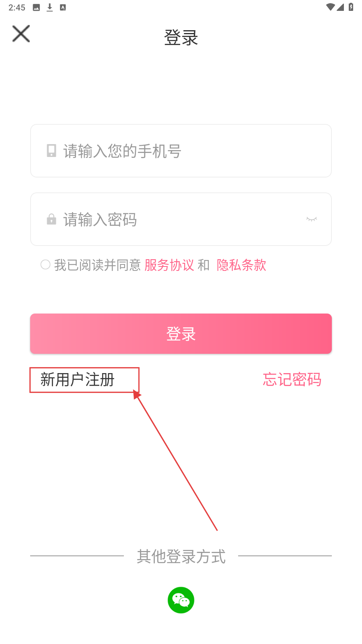Check the agreement radio button
The image size is (362, 644).
click(x=45, y=264)
